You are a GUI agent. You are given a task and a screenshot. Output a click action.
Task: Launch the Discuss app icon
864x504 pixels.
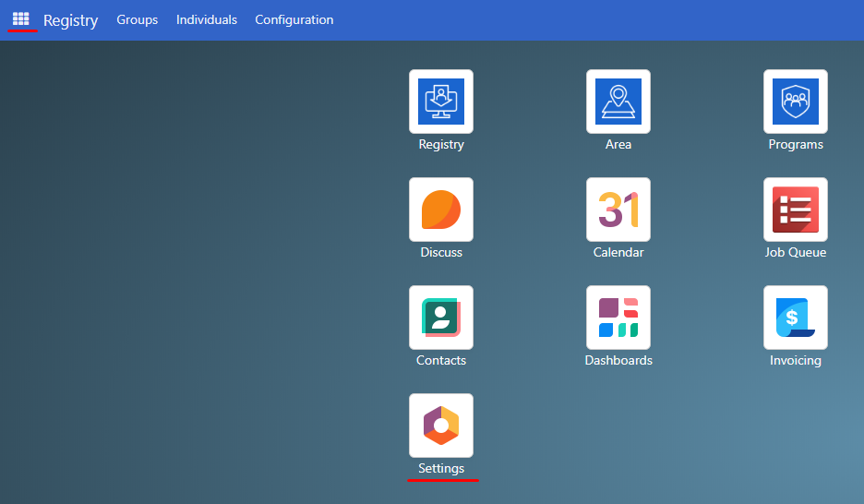point(441,210)
